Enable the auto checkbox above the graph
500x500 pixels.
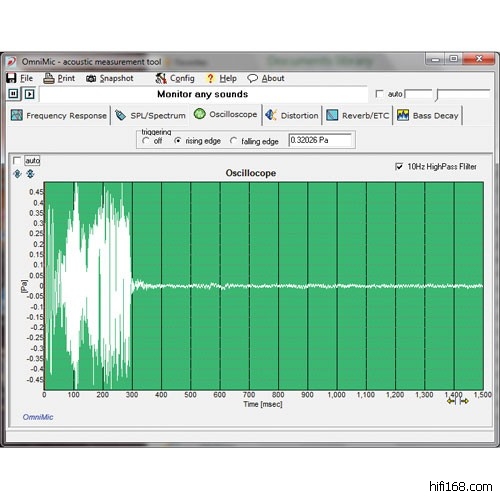point(17,161)
